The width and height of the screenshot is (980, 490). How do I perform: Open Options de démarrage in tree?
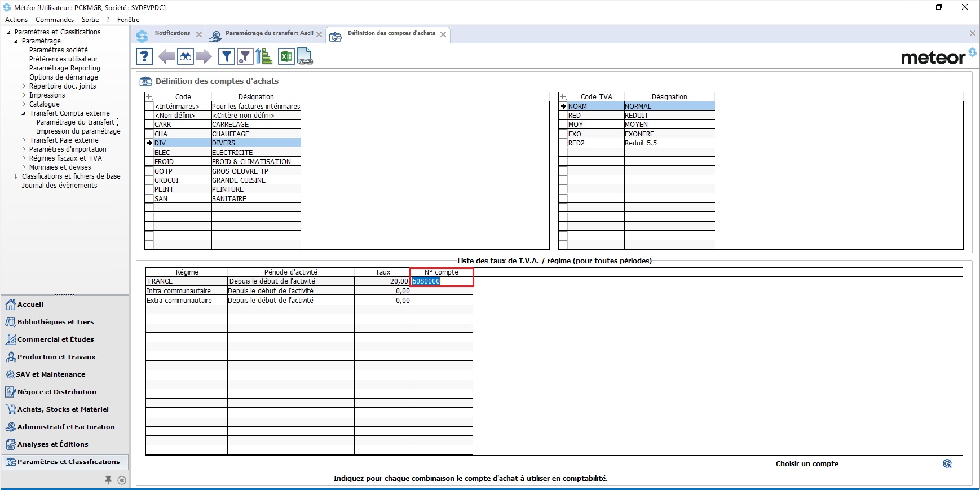tap(64, 77)
